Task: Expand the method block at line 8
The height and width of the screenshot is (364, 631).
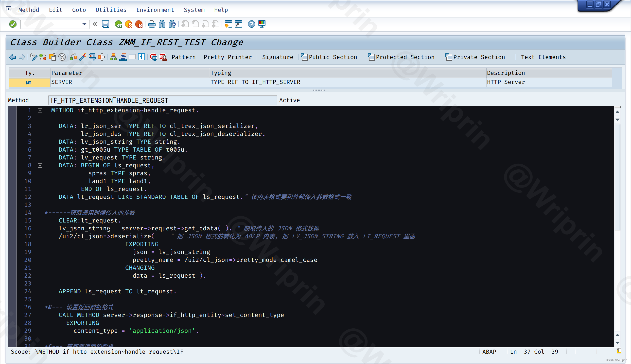Action: point(40,166)
